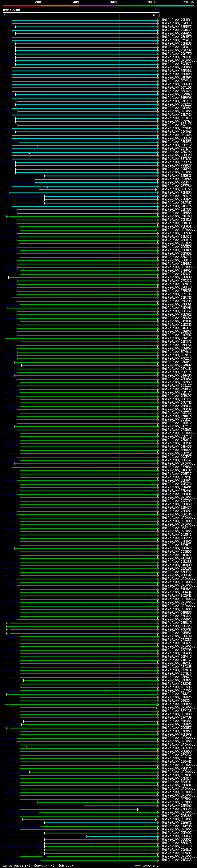Select label UniRef100_Q677B0

coord(176,186)
